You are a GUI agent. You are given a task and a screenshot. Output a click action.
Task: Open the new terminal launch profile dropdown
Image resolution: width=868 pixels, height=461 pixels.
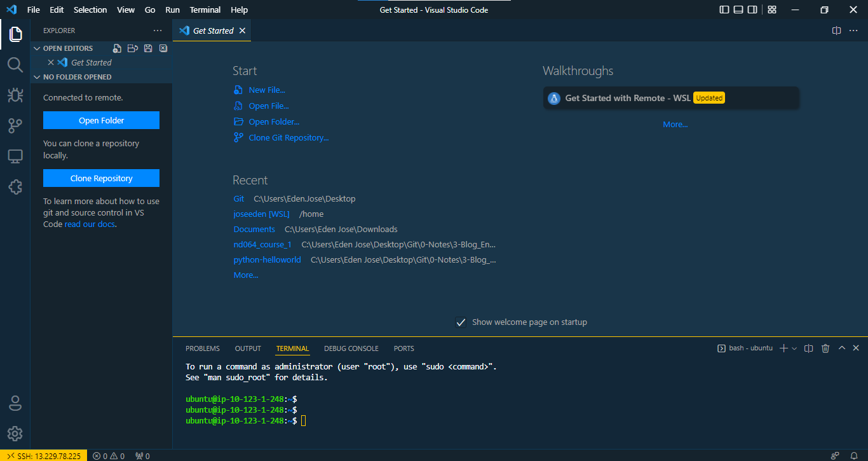click(794, 348)
